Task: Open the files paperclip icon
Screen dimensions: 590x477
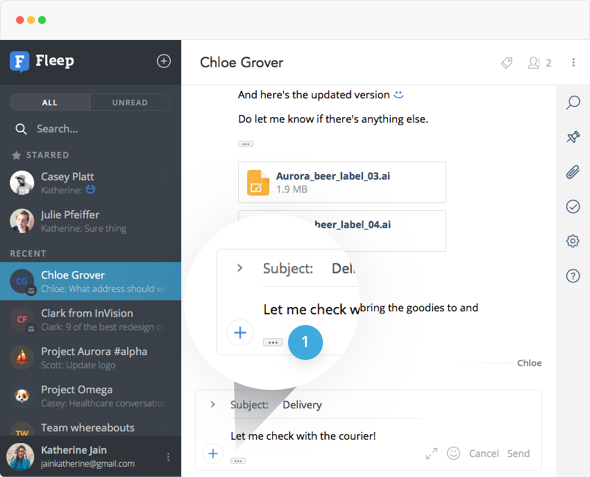Action: [x=573, y=172]
